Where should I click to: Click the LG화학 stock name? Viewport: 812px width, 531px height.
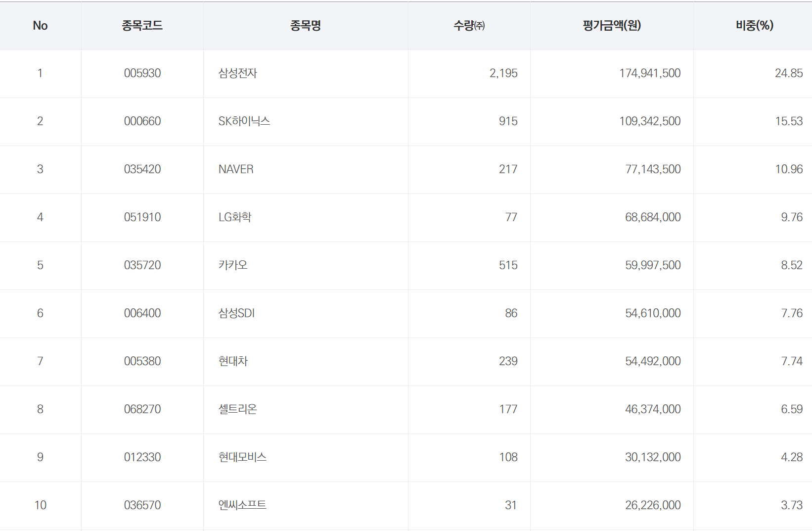click(235, 217)
